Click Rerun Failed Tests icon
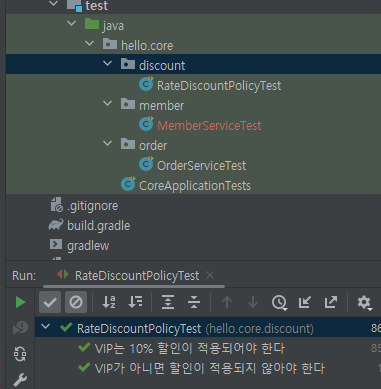 coord(20,328)
